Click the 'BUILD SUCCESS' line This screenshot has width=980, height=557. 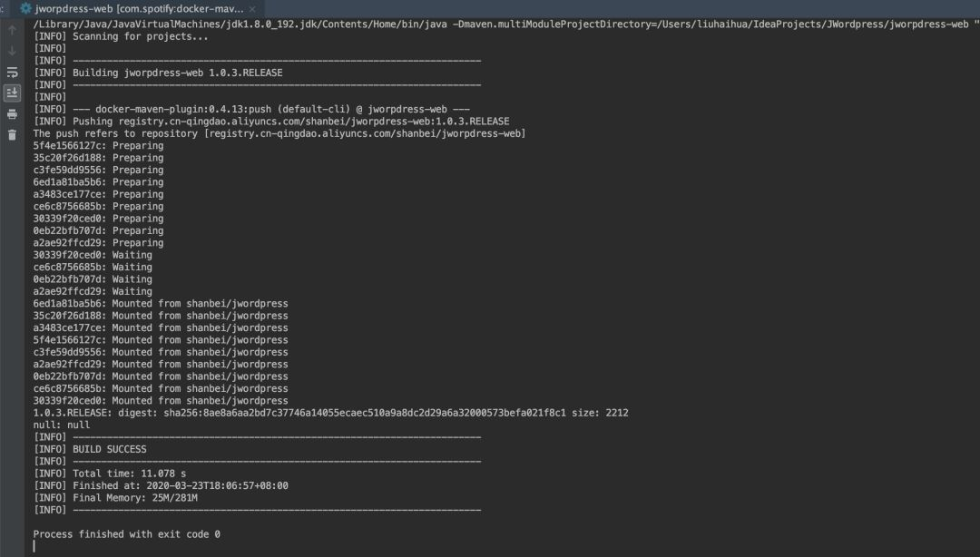coord(90,449)
